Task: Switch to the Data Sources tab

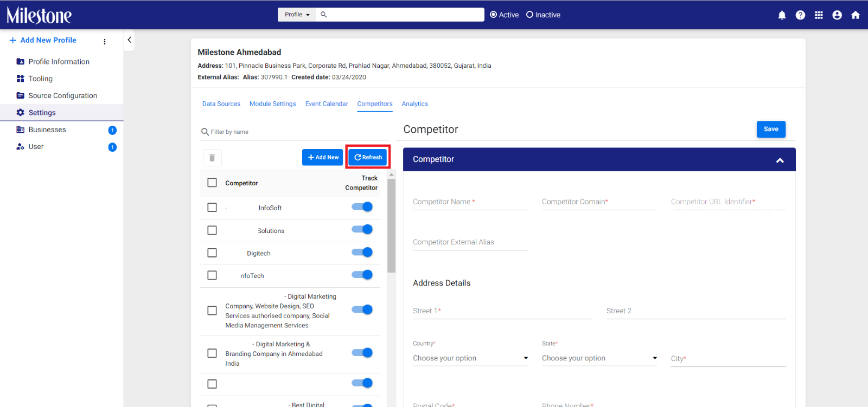Action: 221,104
